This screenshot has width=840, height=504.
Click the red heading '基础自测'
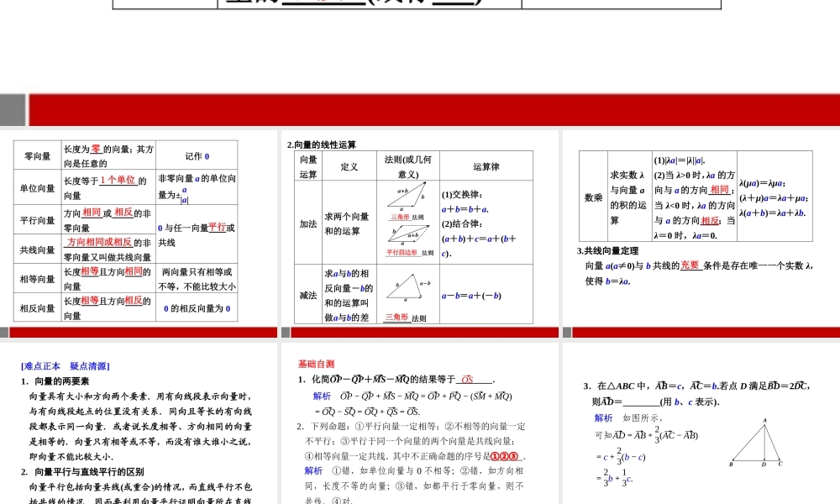click(316, 364)
